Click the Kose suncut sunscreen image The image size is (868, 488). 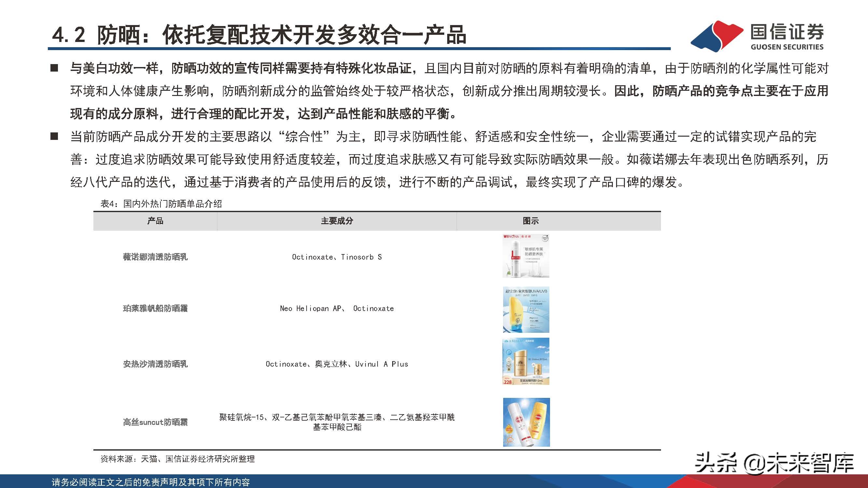tap(526, 422)
